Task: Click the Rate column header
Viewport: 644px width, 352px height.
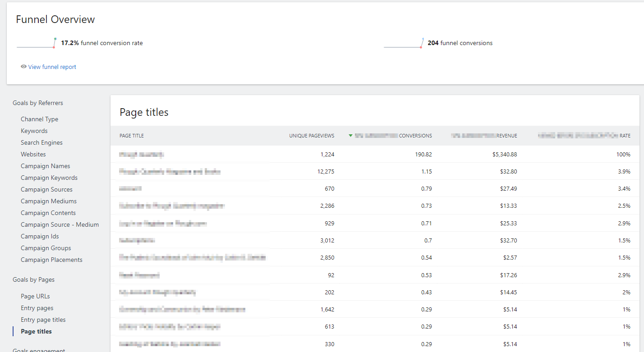Action: [x=584, y=136]
